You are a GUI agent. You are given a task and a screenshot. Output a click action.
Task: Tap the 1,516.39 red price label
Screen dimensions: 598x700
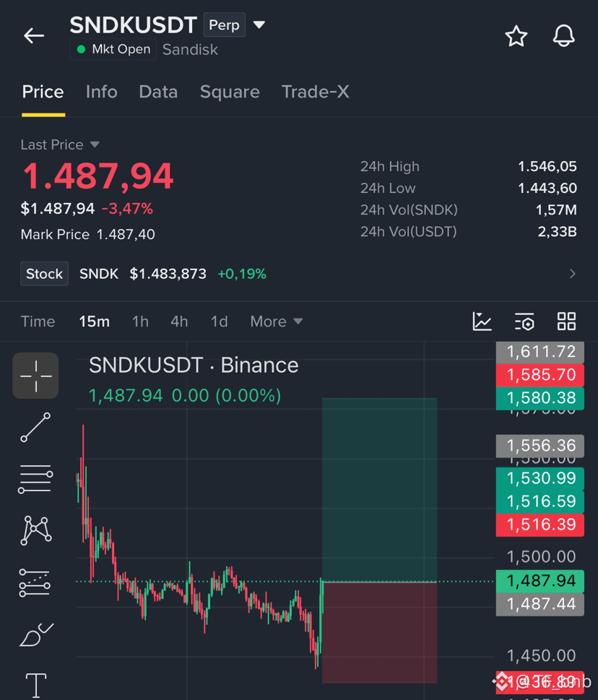pyautogui.click(x=540, y=524)
